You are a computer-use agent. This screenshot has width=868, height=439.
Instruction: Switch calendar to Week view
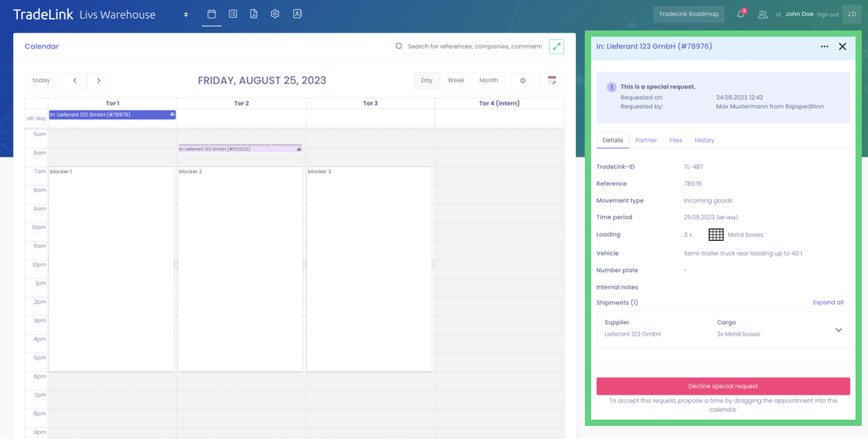(x=455, y=80)
